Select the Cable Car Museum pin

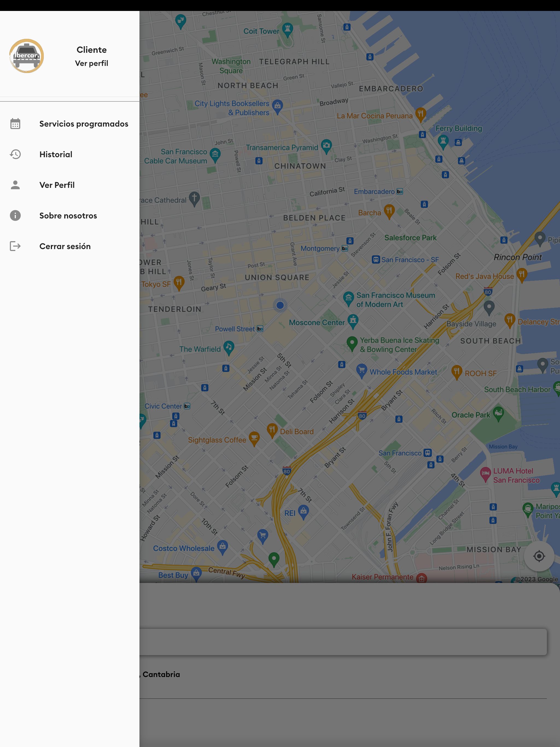point(215,155)
